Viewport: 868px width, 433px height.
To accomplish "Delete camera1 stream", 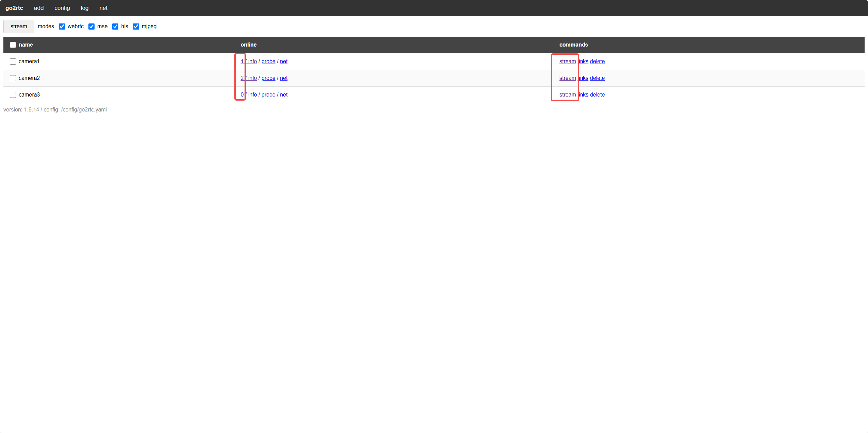I will coord(597,62).
